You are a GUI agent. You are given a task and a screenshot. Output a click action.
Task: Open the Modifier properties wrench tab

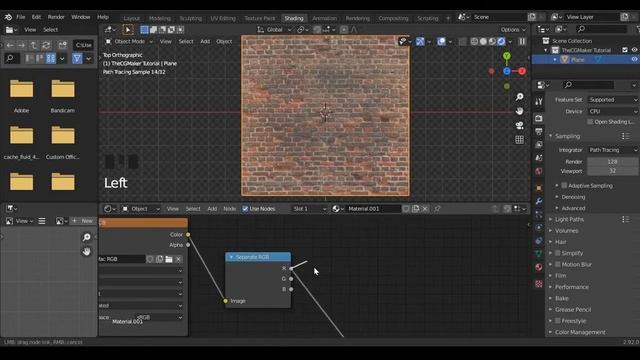(x=539, y=201)
